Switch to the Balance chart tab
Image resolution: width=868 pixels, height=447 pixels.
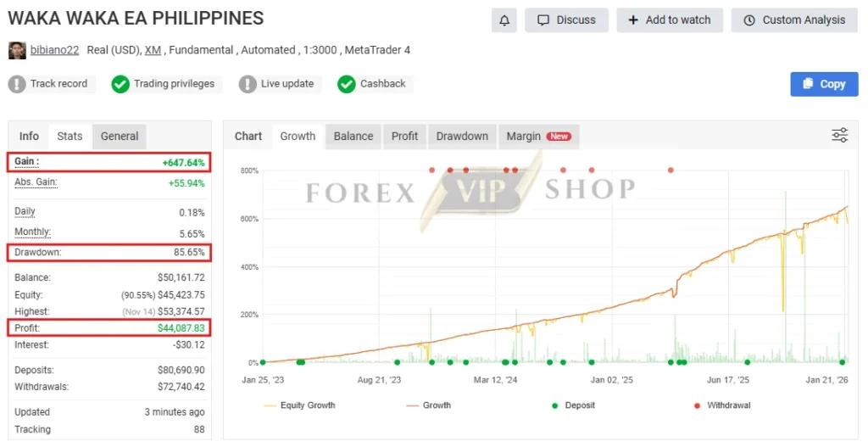point(353,137)
